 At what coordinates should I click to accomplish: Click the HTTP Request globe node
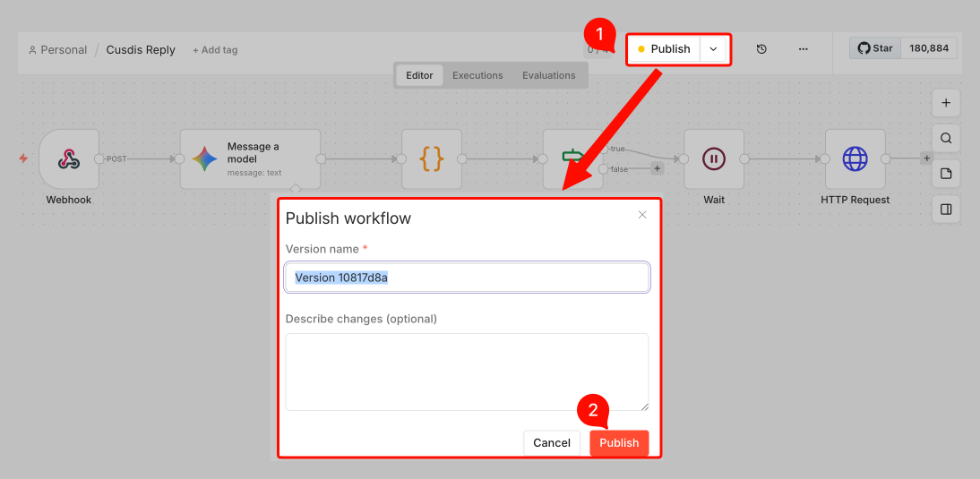855,159
